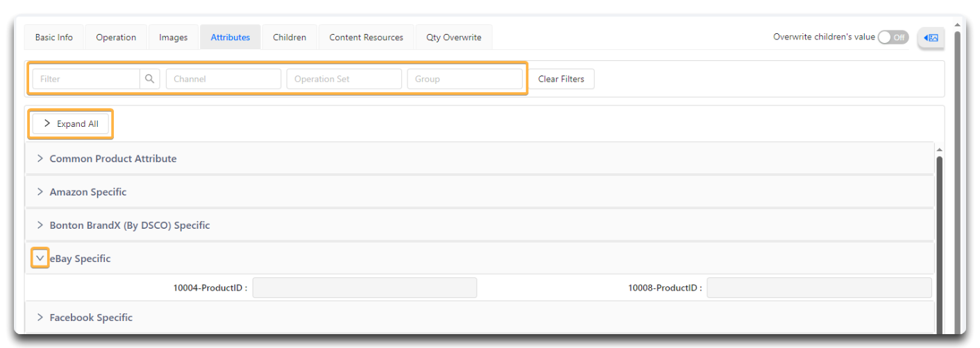Viewport: 980px width, 348px height.
Task: Select the Qty Overwrite tab
Action: coord(454,37)
